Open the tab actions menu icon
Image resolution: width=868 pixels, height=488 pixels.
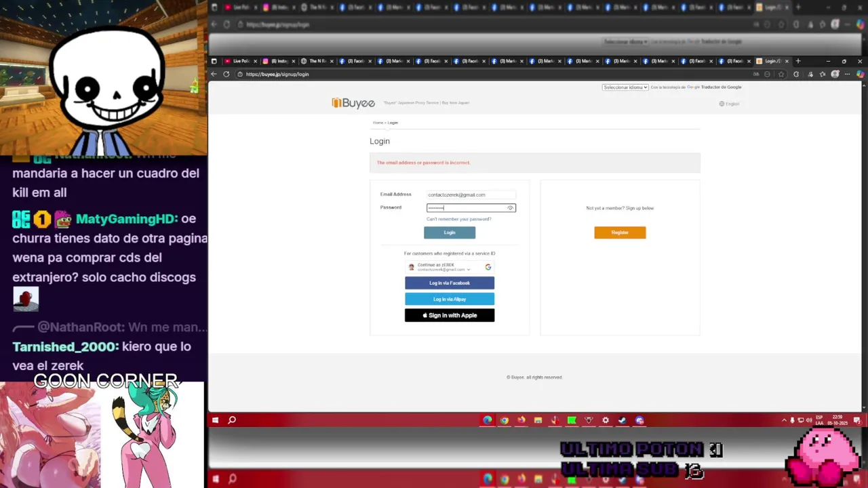[x=214, y=61]
